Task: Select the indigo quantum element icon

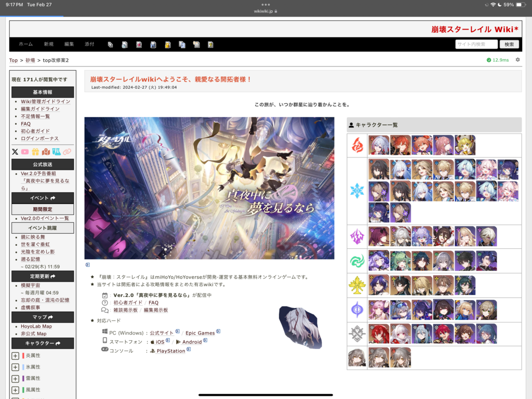Action: [x=357, y=310]
